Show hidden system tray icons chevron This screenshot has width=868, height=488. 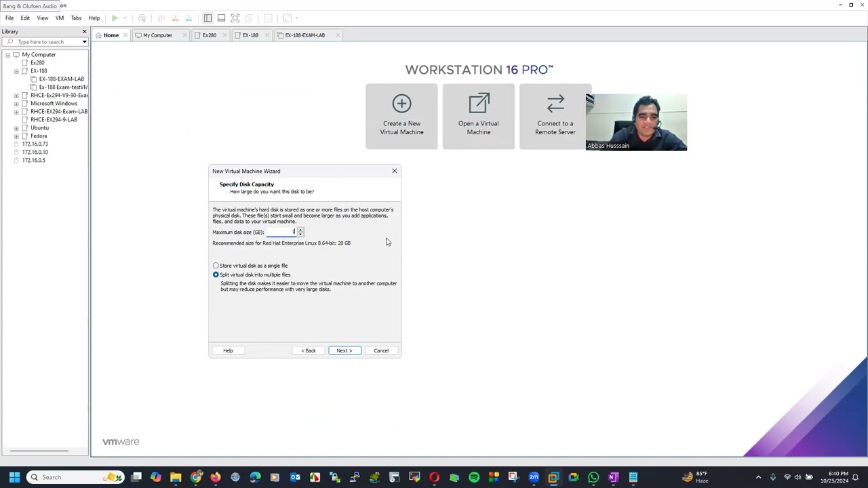tap(758, 477)
